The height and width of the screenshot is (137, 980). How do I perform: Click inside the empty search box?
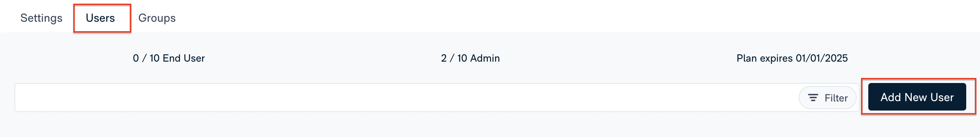pos(407,97)
